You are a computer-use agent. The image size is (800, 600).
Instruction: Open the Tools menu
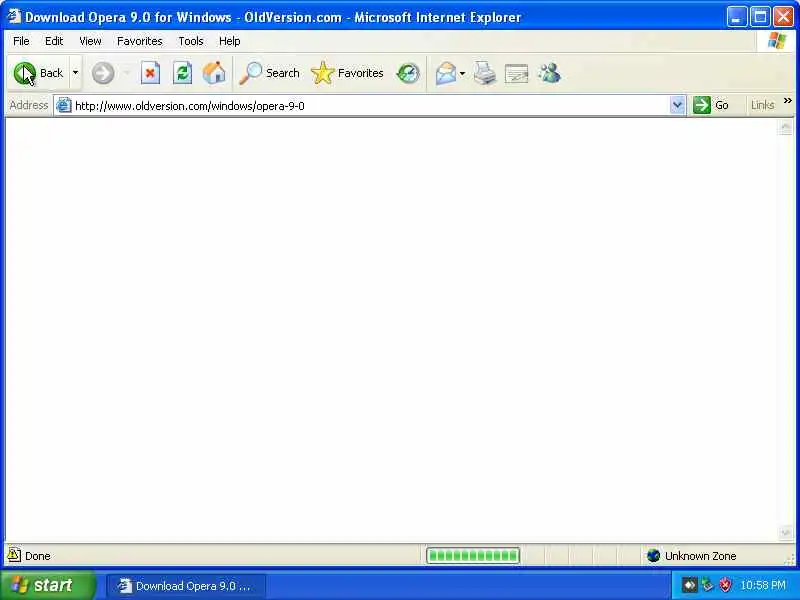[191, 41]
